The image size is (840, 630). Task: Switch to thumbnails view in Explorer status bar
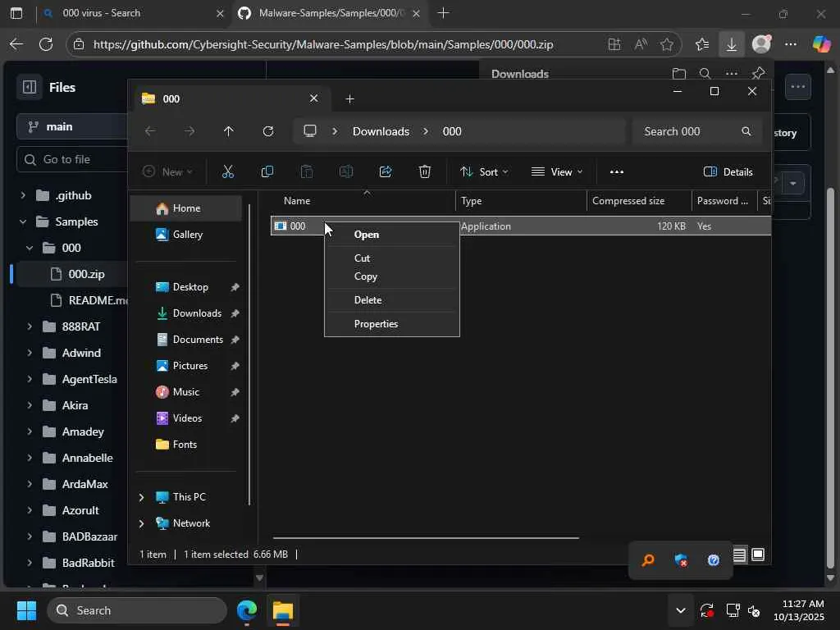tap(757, 555)
